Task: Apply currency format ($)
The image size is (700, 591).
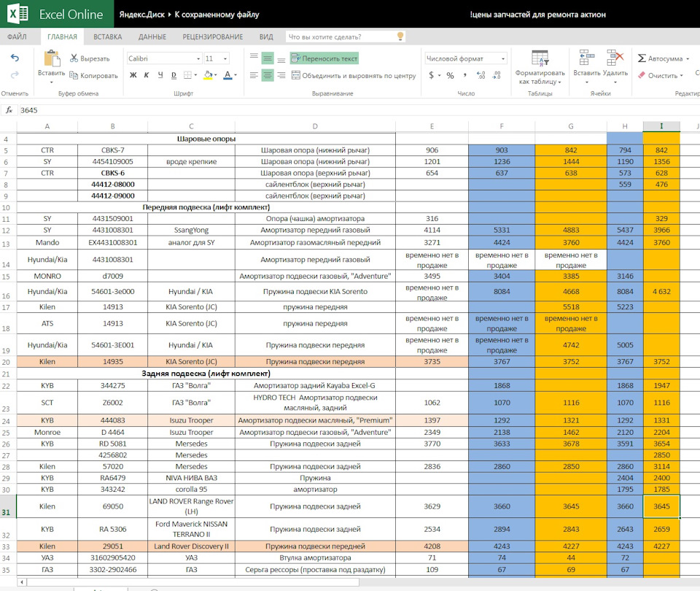Action: click(x=431, y=75)
